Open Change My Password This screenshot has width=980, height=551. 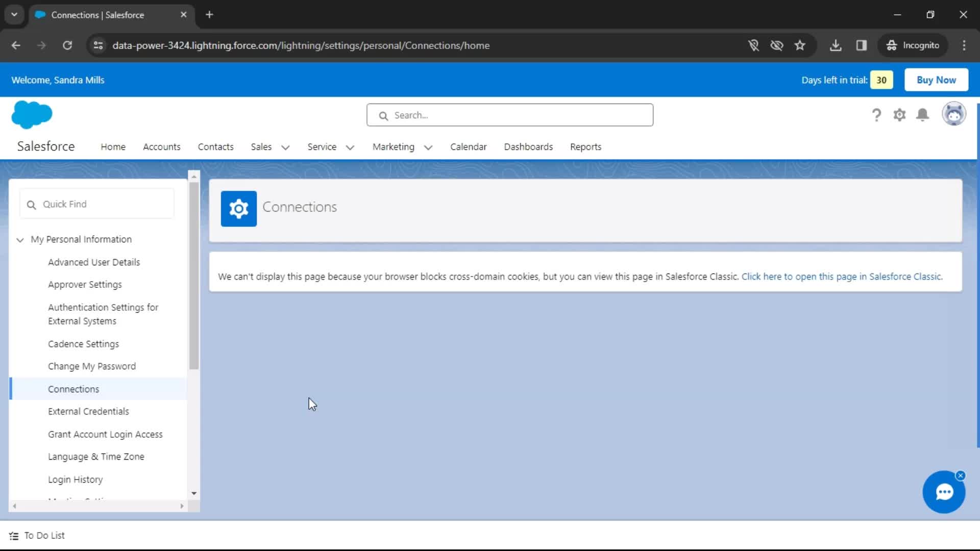tap(92, 367)
